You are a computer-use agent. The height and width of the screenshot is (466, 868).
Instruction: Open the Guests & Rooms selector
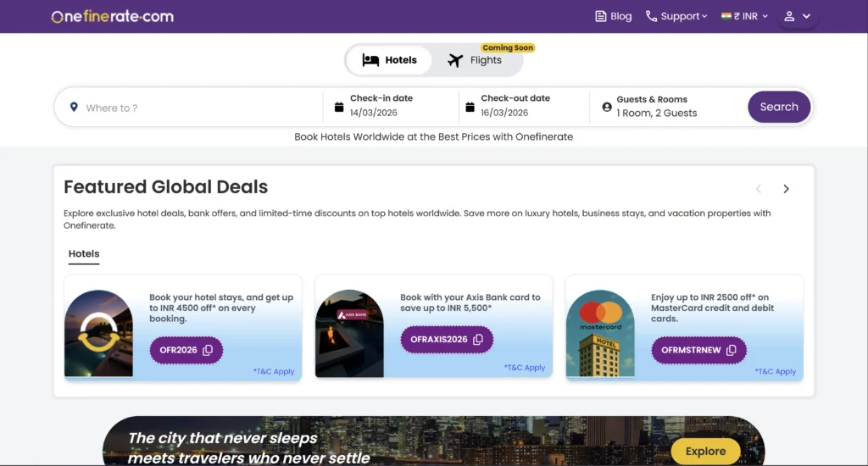click(657, 107)
